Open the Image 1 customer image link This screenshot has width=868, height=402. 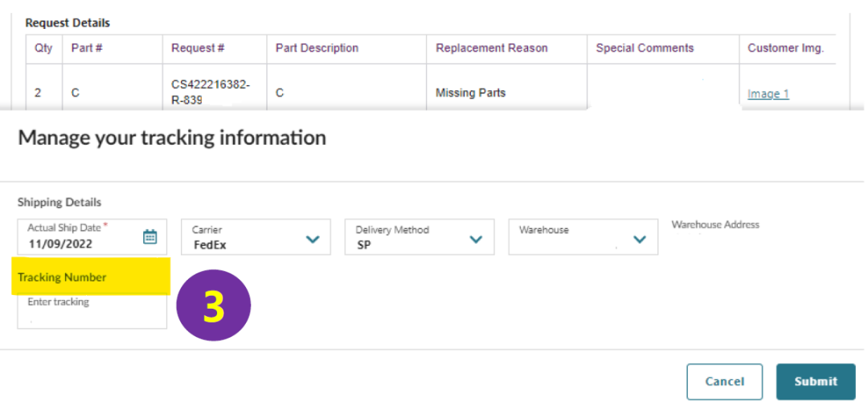pyautogui.click(x=768, y=94)
